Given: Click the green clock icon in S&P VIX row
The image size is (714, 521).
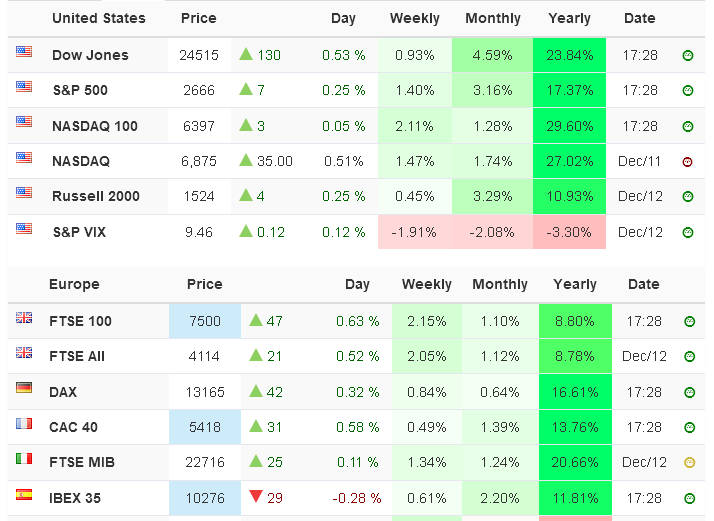Looking at the screenshot, I should tap(688, 232).
